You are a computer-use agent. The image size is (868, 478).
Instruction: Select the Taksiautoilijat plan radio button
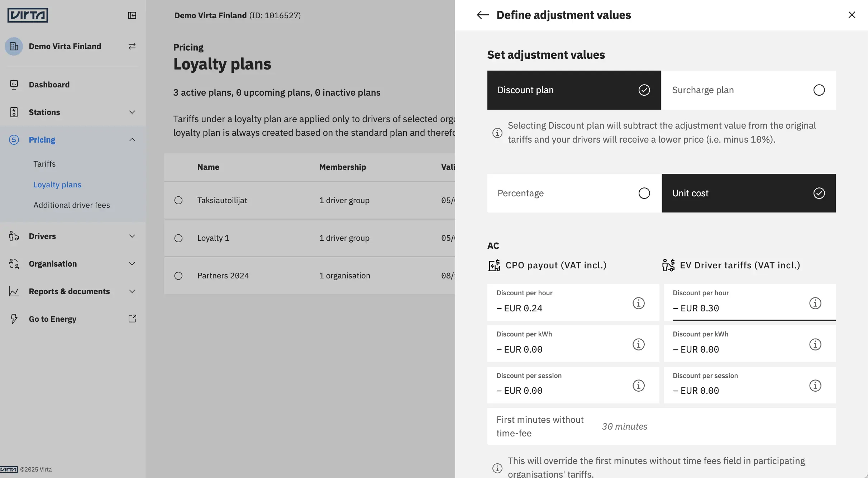coord(178,200)
